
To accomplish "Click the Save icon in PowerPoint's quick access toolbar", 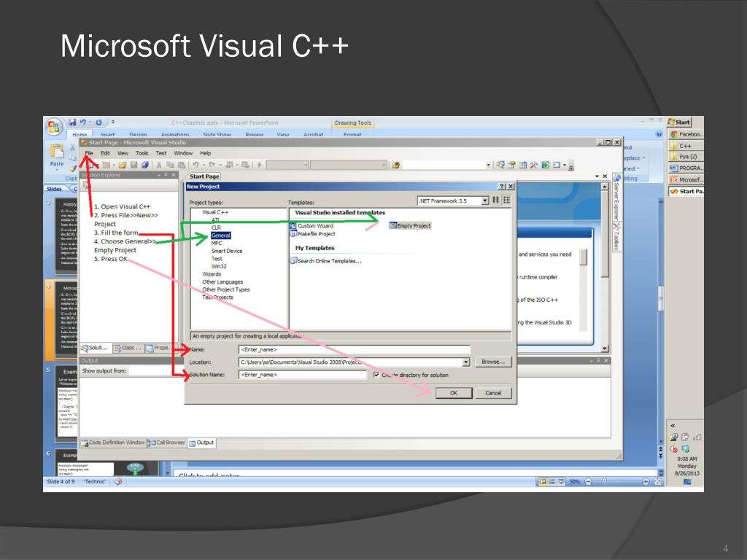I will pos(72,122).
